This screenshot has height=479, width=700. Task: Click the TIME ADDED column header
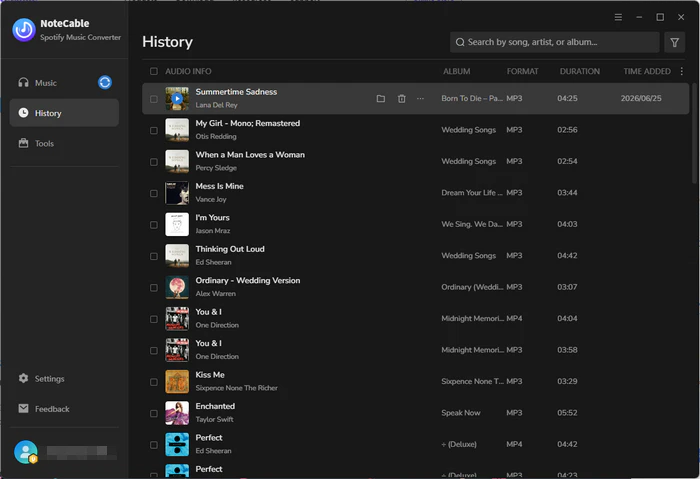tap(647, 71)
